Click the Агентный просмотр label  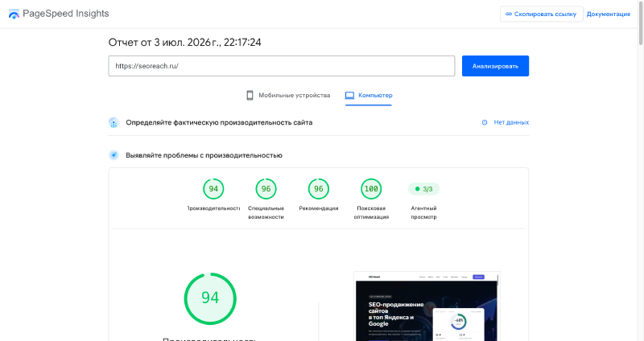pyautogui.click(x=423, y=212)
